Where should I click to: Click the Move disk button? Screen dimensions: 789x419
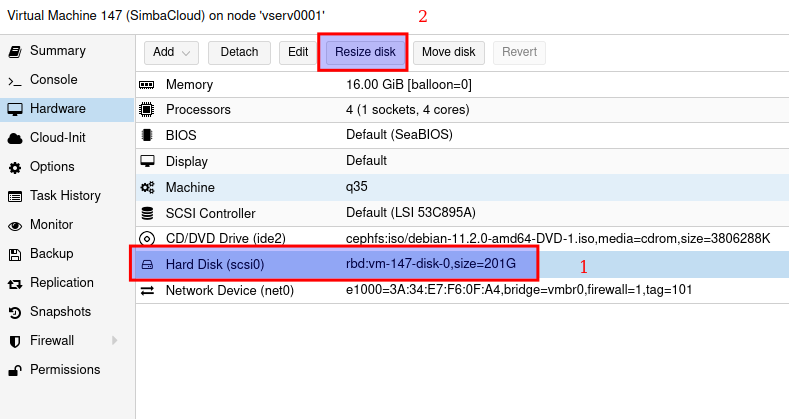[450, 52]
